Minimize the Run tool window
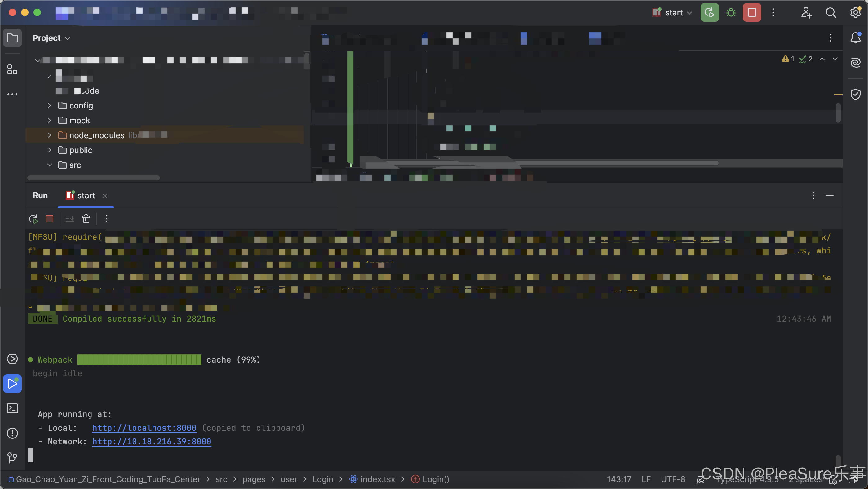 pyautogui.click(x=830, y=195)
